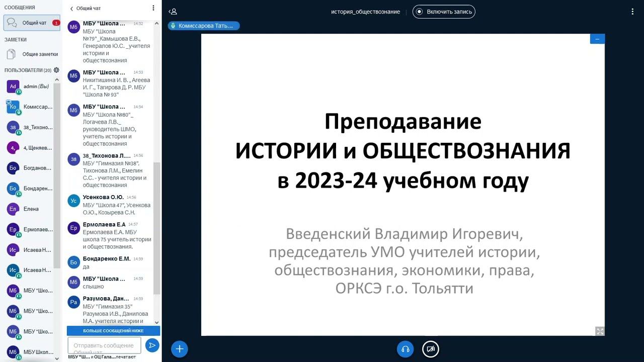This screenshot has width=644, height=362.
Task: Open the options menu beside Включить запись
Action: (x=632, y=12)
